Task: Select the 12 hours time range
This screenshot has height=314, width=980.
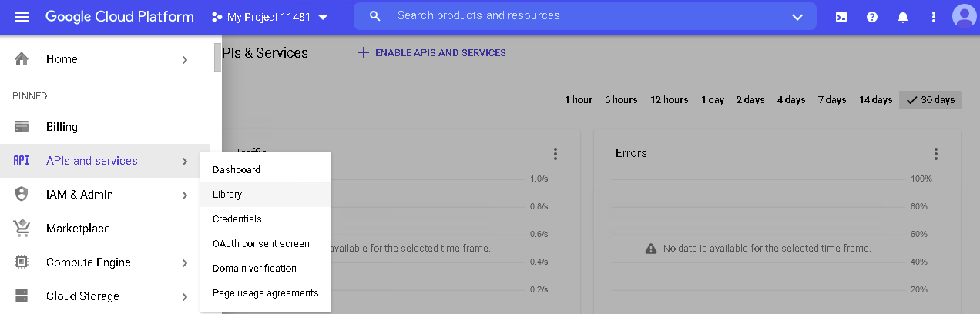Action: point(670,100)
